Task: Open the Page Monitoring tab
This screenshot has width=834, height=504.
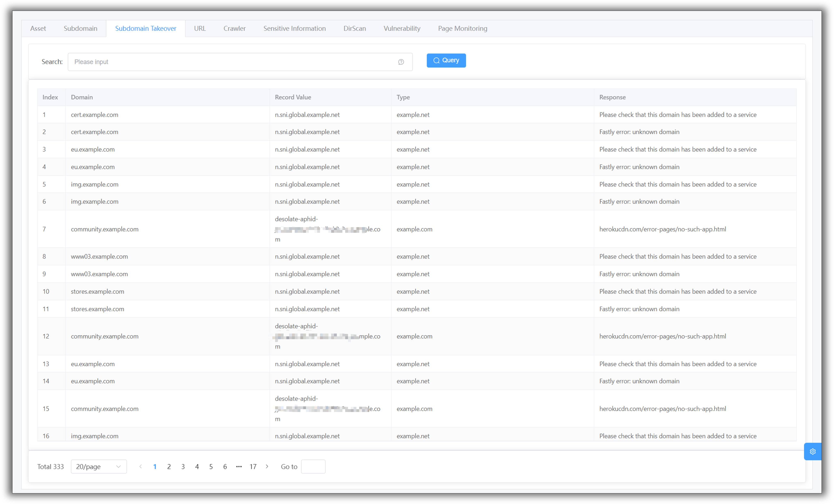Action: click(462, 28)
